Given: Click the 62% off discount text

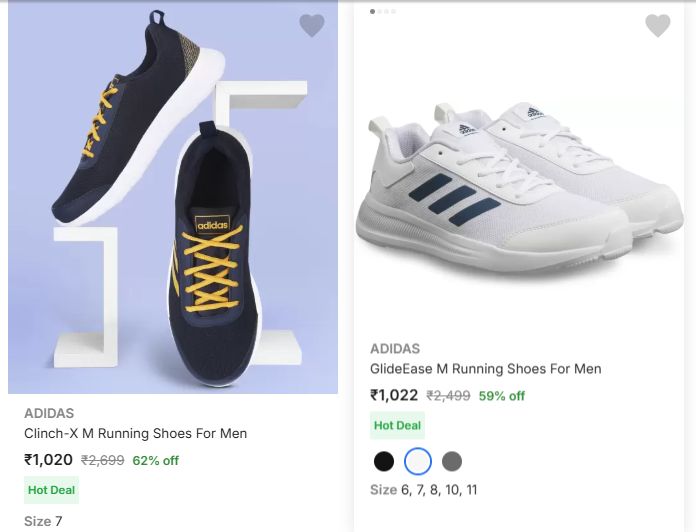Looking at the screenshot, I should click(x=155, y=461).
